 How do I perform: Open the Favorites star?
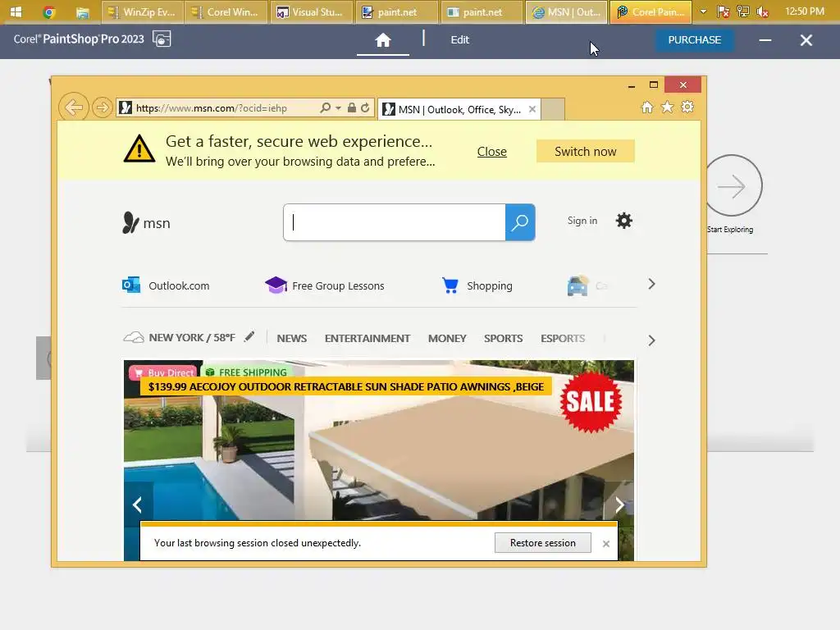[x=667, y=107]
